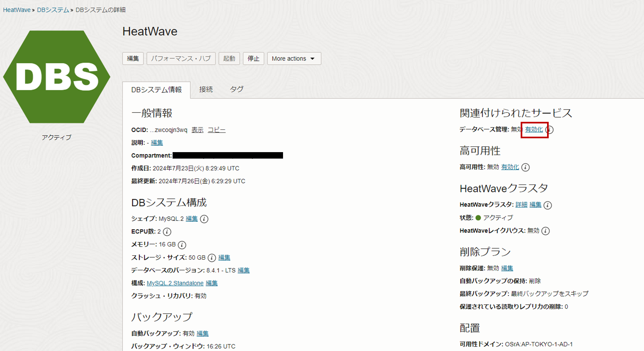The height and width of the screenshot is (351, 644).
Task: Click info icon next to メモリー 16 GB
Action: [182, 245]
